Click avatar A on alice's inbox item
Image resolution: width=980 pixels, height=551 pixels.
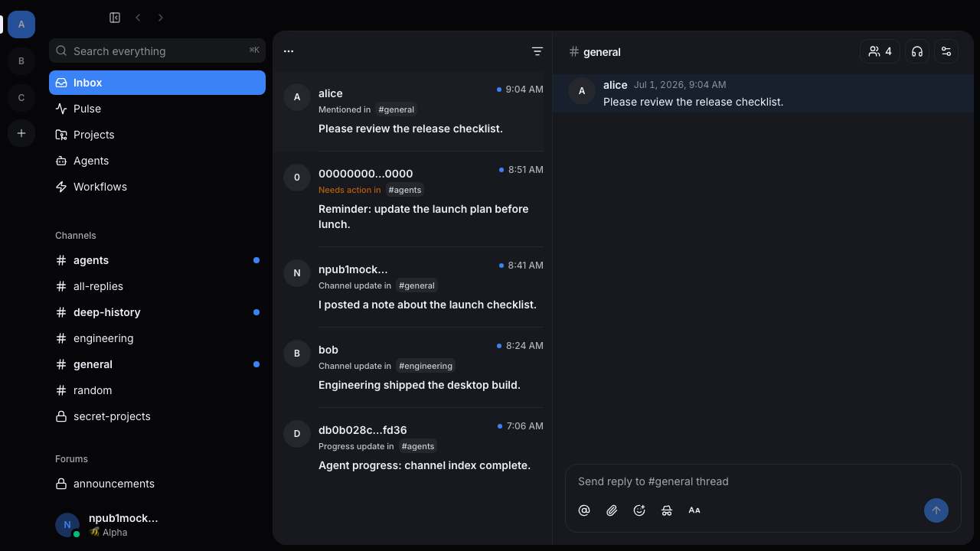point(297,97)
